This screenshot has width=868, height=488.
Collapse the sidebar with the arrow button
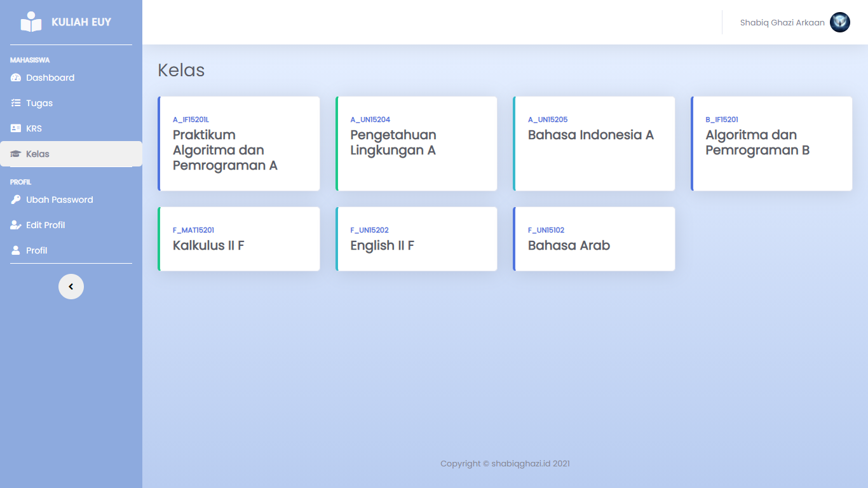[x=71, y=287]
